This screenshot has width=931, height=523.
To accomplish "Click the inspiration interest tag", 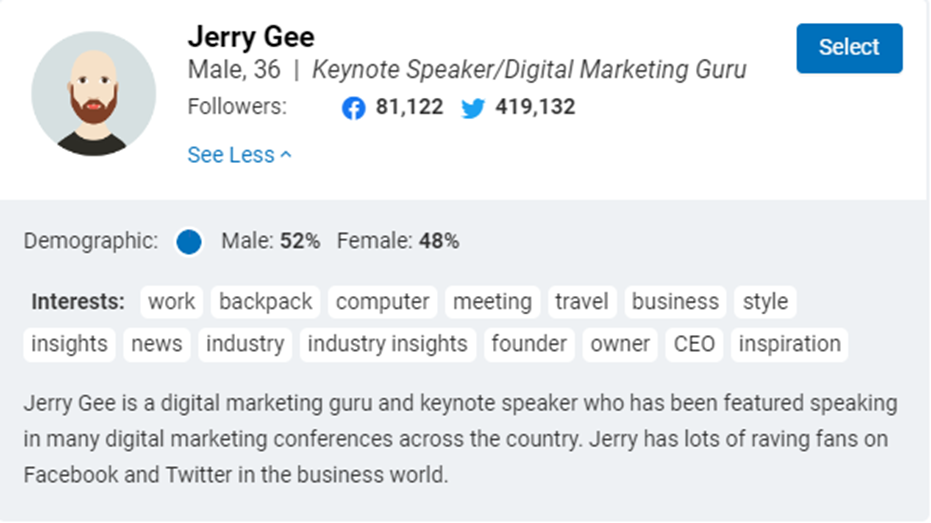I will click(x=790, y=344).
